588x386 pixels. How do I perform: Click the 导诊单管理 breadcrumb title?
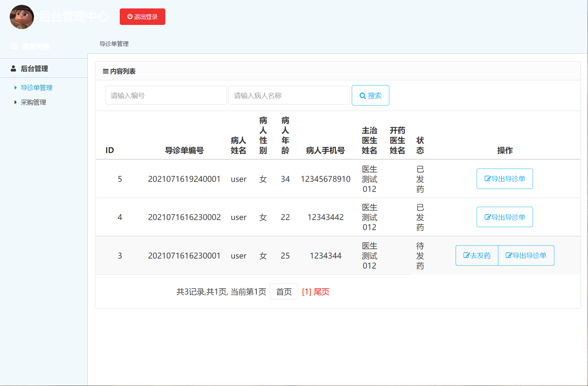(x=114, y=44)
